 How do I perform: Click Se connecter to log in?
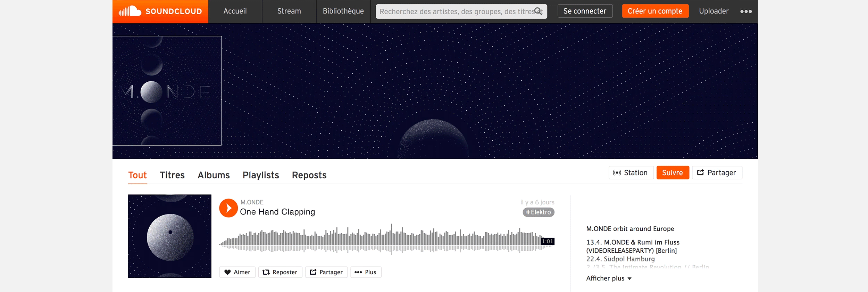click(x=585, y=11)
